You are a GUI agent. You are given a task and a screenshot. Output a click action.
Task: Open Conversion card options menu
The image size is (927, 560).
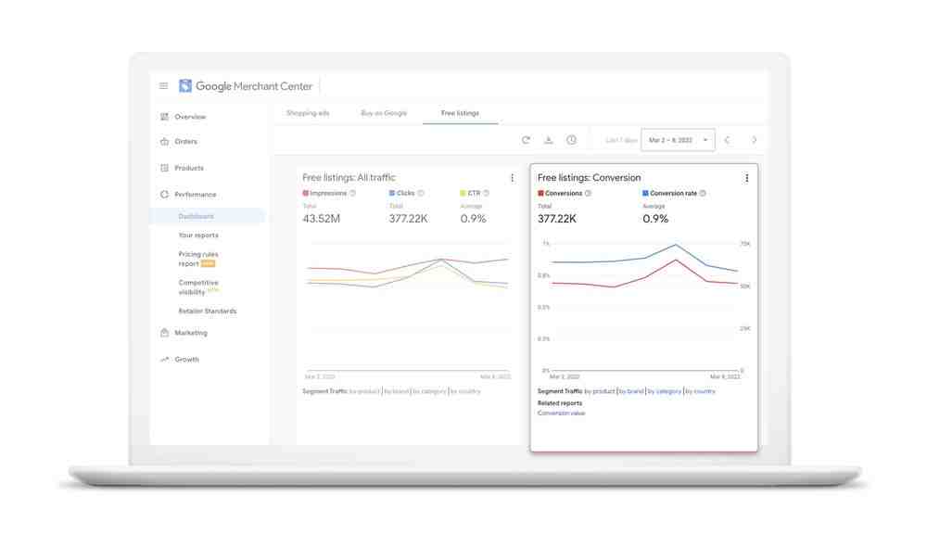(x=746, y=178)
